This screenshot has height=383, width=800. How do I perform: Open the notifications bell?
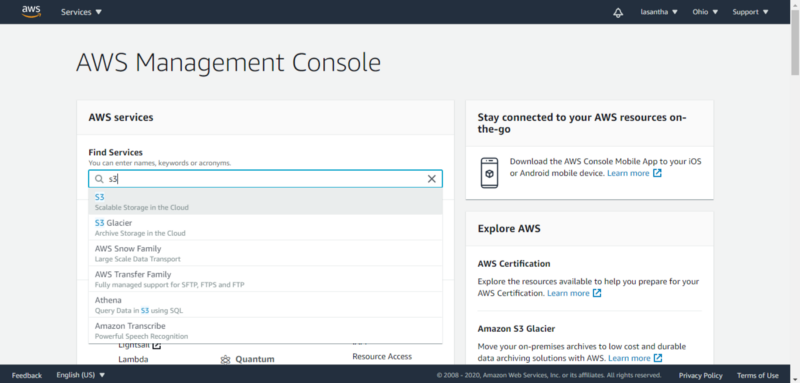tap(618, 12)
